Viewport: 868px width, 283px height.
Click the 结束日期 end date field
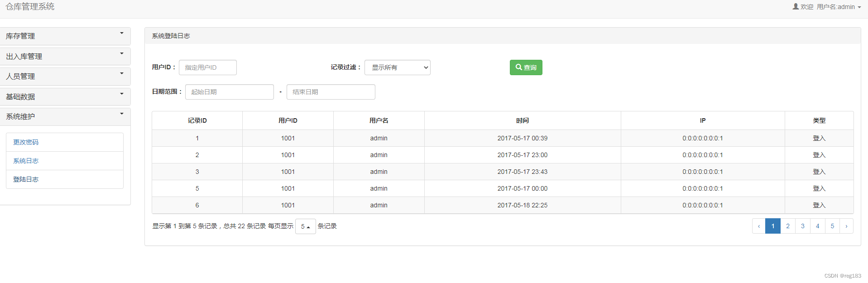331,92
